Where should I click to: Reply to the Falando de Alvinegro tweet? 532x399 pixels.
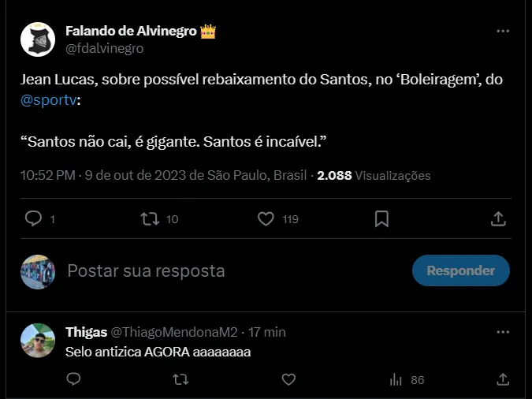[x=34, y=218]
